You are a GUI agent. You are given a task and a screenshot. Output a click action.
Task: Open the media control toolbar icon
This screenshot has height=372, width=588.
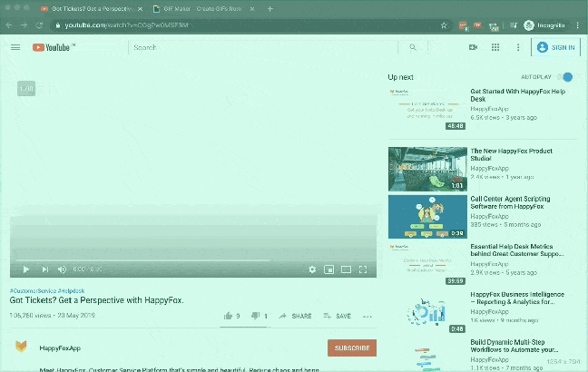[x=514, y=25]
